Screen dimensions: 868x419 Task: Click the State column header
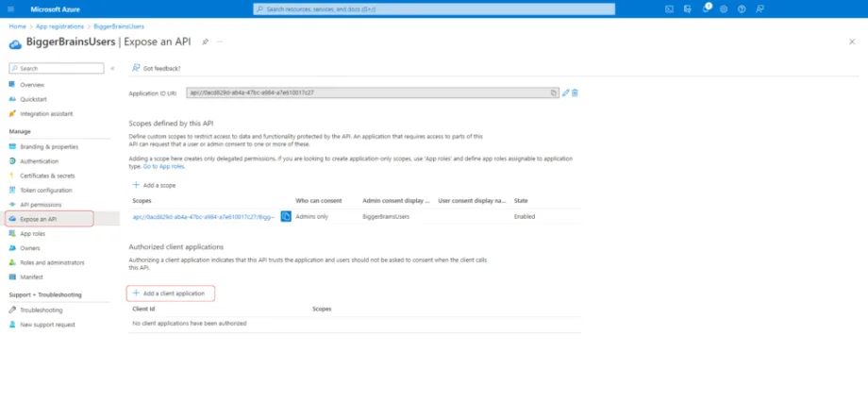point(521,200)
